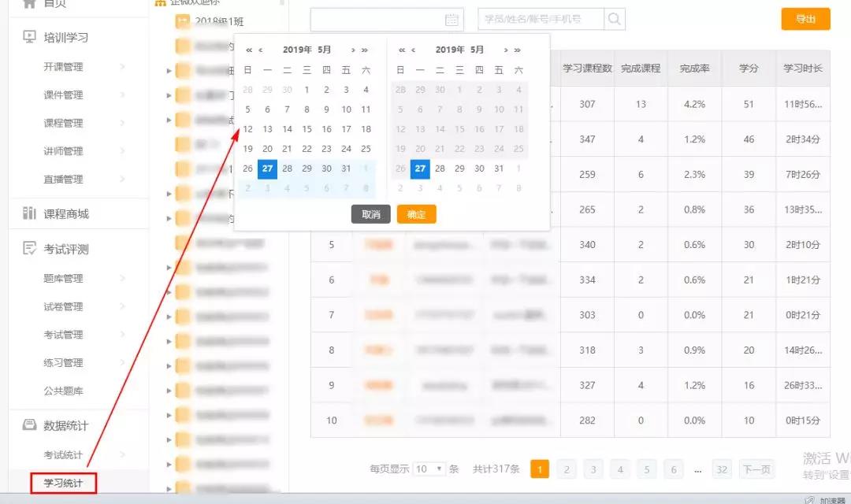
Task: Pick day 15 in left calendar
Action: point(307,129)
